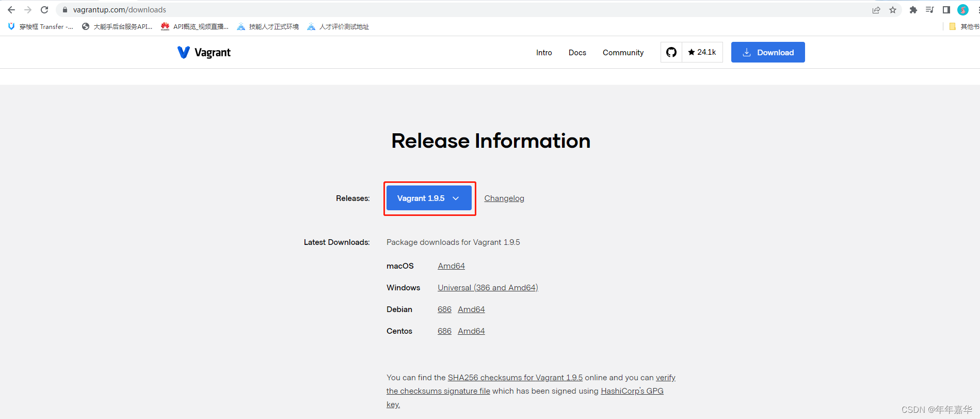Download the macOS Amd64 package

pos(451,266)
